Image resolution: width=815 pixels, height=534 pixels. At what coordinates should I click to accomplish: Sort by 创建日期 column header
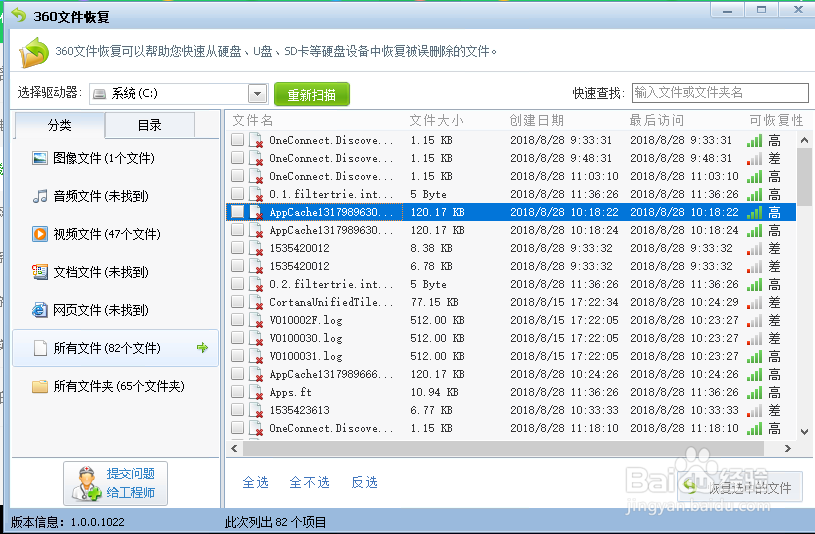coord(536,121)
